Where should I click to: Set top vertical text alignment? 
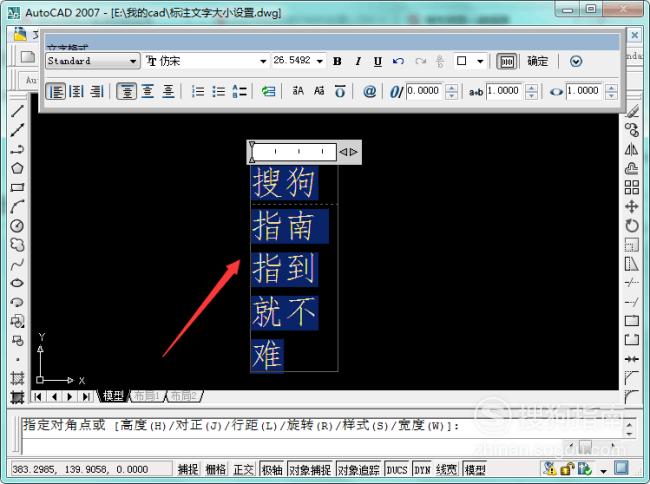(x=126, y=91)
